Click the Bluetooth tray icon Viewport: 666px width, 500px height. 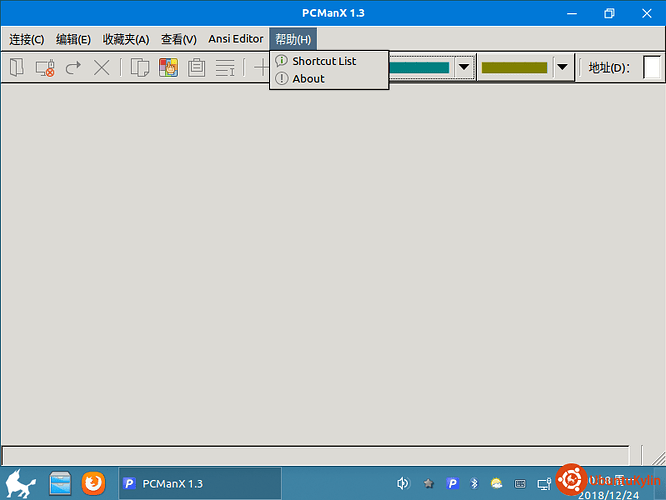[x=474, y=483]
